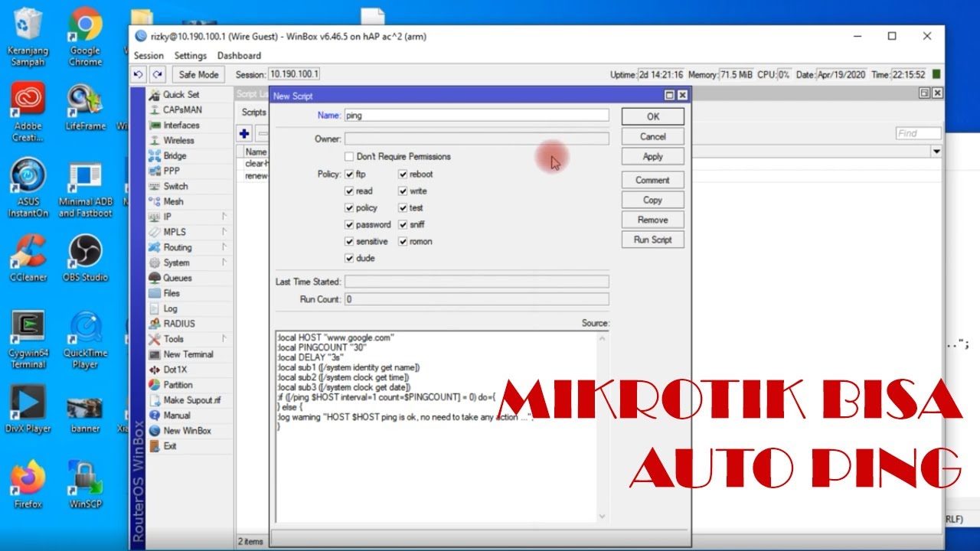
Task: Open the Dashboard menu
Action: pyautogui.click(x=239, y=56)
